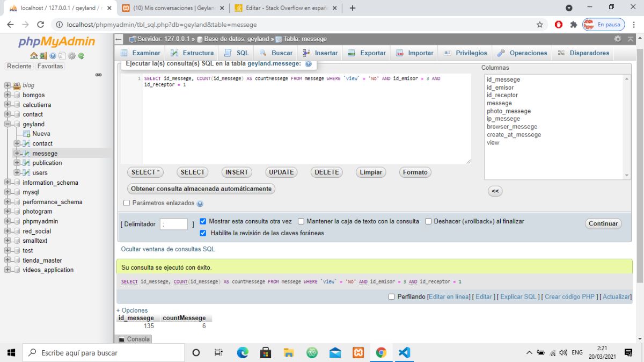644x362 pixels.
Task: Click the Delimitador input field
Action: pyautogui.click(x=174, y=225)
